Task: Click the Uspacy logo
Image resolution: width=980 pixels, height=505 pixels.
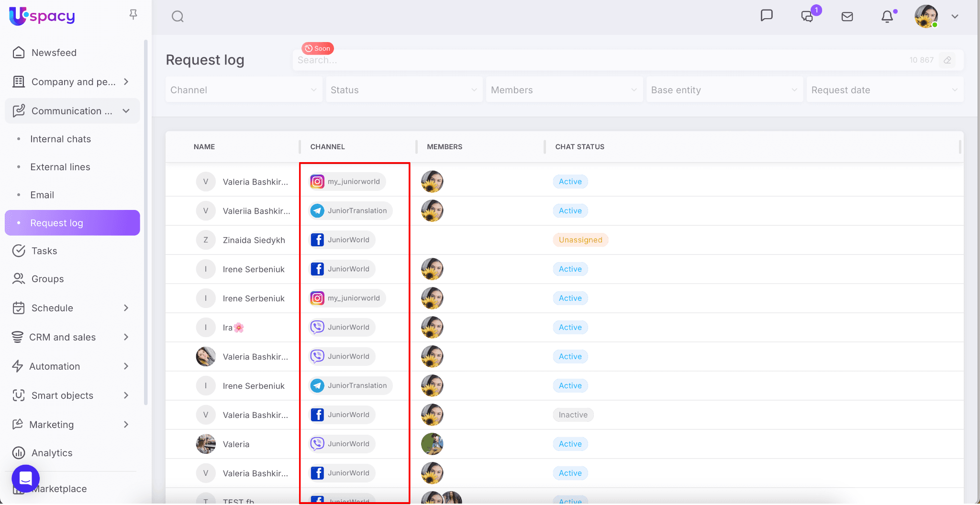Action: click(x=42, y=16)
